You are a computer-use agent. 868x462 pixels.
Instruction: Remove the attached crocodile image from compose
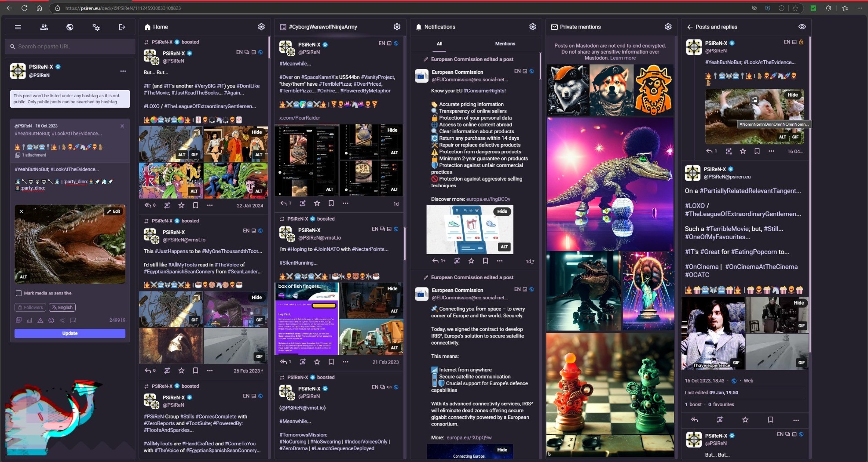click(x=21, y=211)
